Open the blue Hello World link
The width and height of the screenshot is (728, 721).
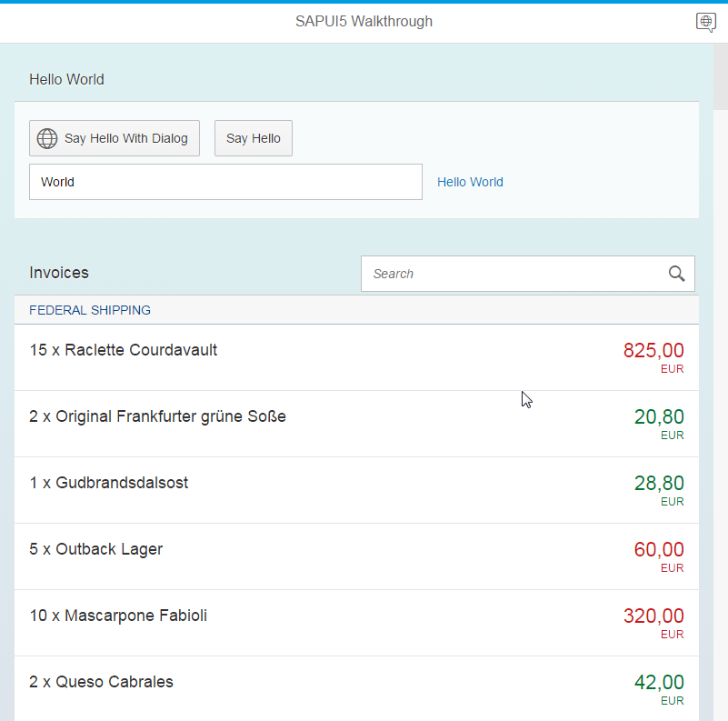click(470, 182)
